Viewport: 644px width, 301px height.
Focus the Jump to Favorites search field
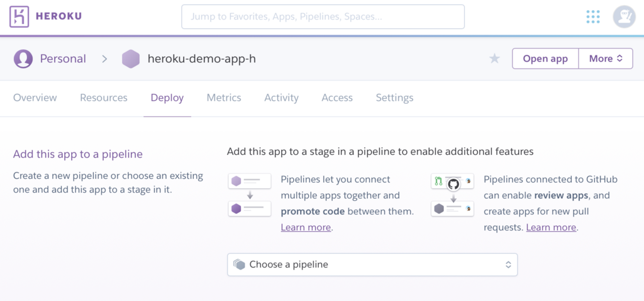[x=323, y=17]
